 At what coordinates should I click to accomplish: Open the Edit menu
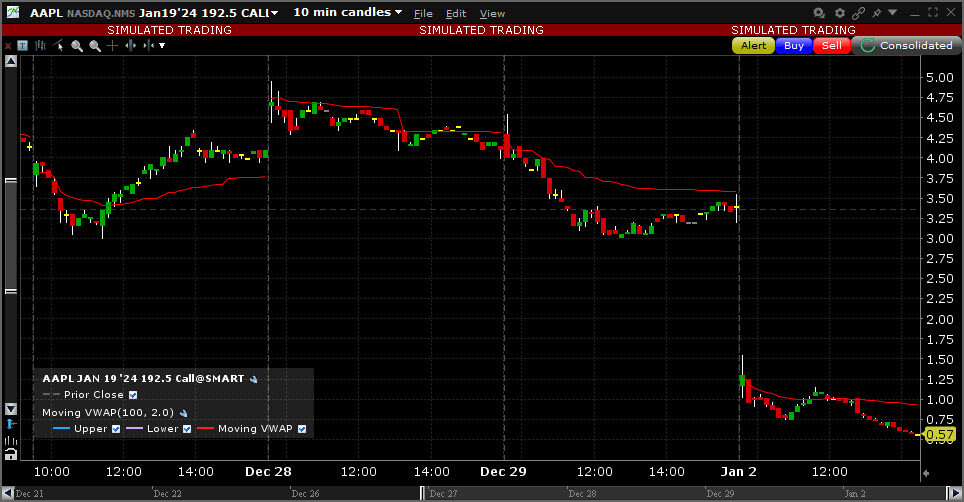[x=456, y=14]
